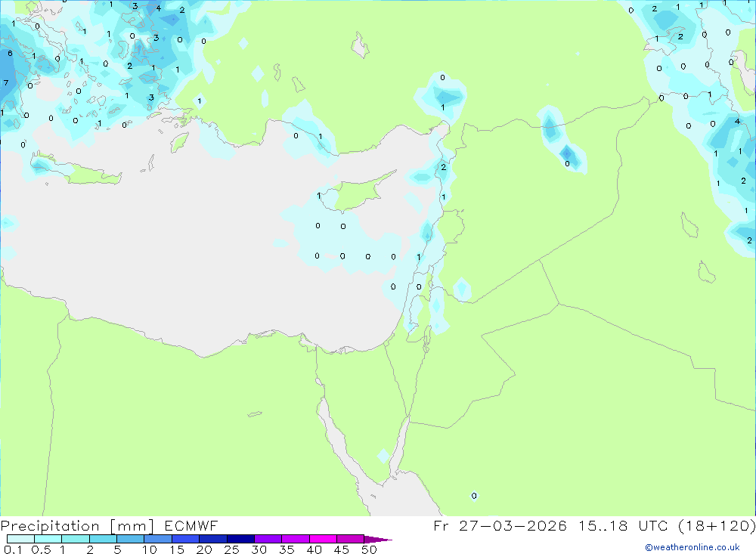Click the precipitation value '6' on the map

click(x=10, y=54)
